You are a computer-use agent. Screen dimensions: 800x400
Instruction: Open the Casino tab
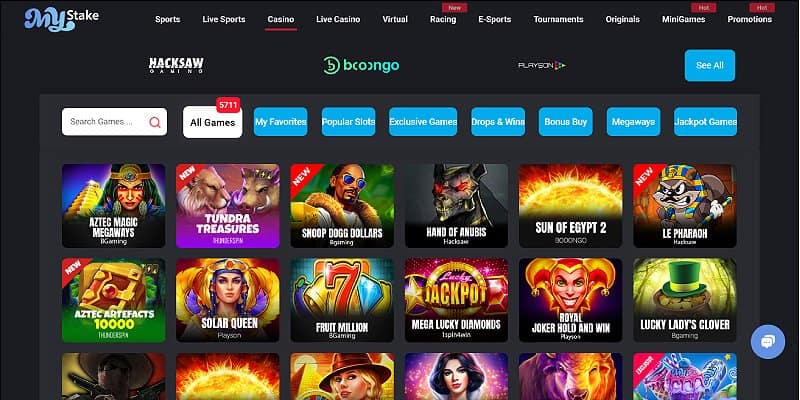point(281,19)
